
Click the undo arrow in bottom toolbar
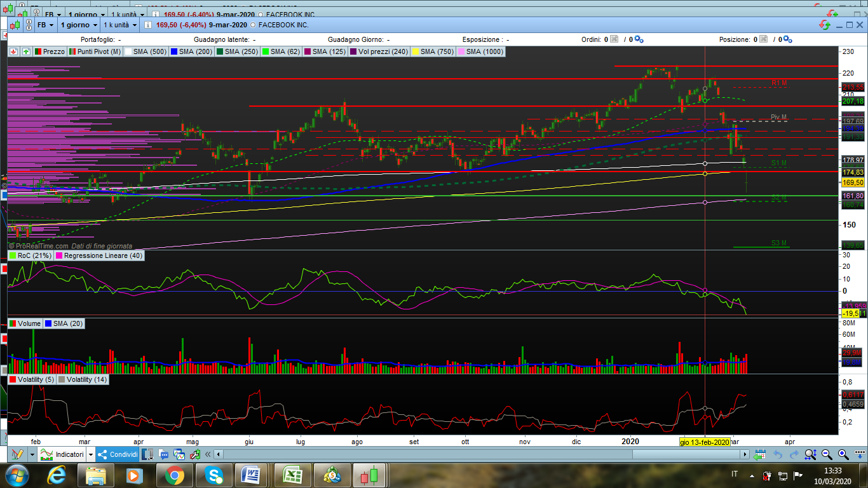tap(777, 454)
